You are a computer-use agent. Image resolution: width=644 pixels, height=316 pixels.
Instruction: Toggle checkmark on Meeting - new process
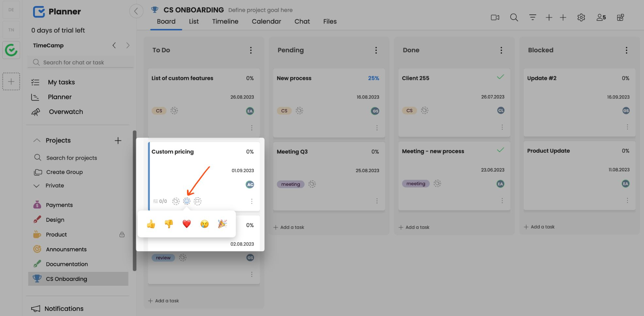(x=500, y=150)
